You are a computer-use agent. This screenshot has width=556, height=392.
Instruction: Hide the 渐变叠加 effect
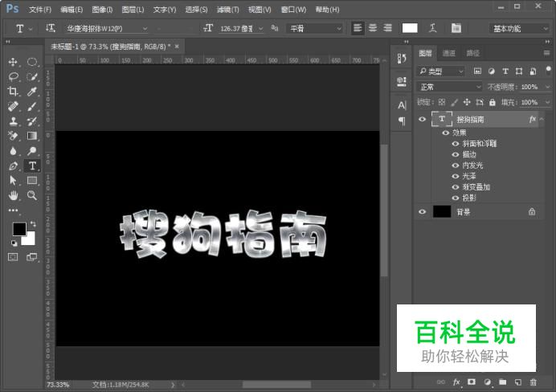456,187
